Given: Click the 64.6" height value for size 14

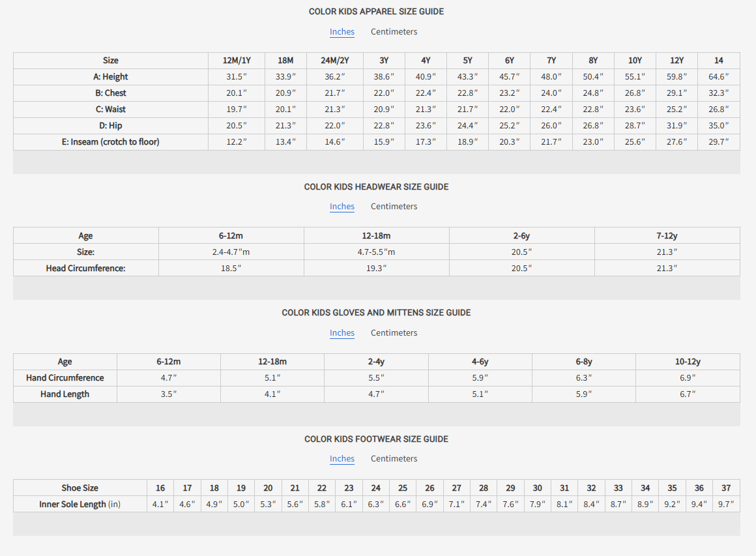Looking at the screenshot, I should point(718,77).
